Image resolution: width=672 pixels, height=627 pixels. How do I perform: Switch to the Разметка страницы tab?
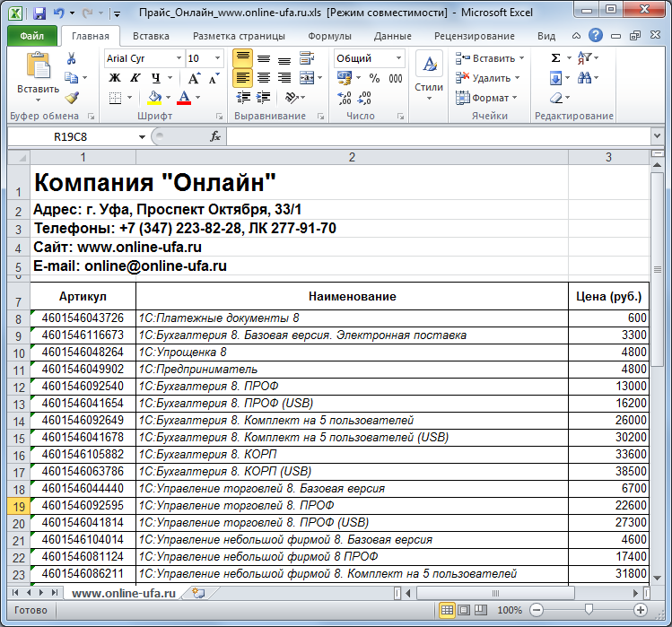239,36
